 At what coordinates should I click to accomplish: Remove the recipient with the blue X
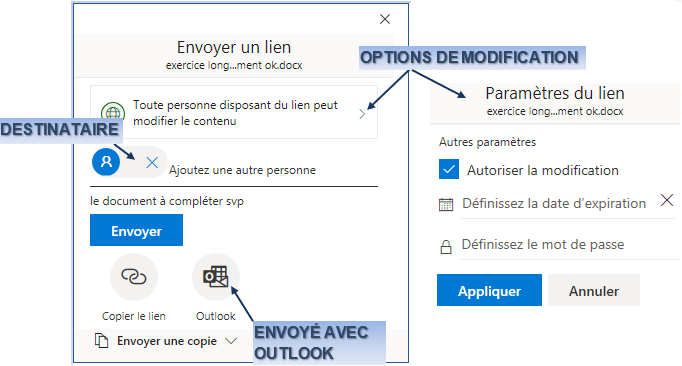[x=152, y=163]
